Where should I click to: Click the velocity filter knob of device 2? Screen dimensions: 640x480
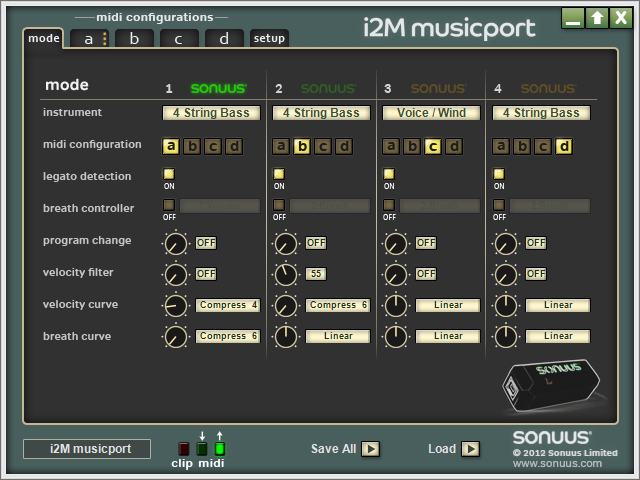click(286, 274)
